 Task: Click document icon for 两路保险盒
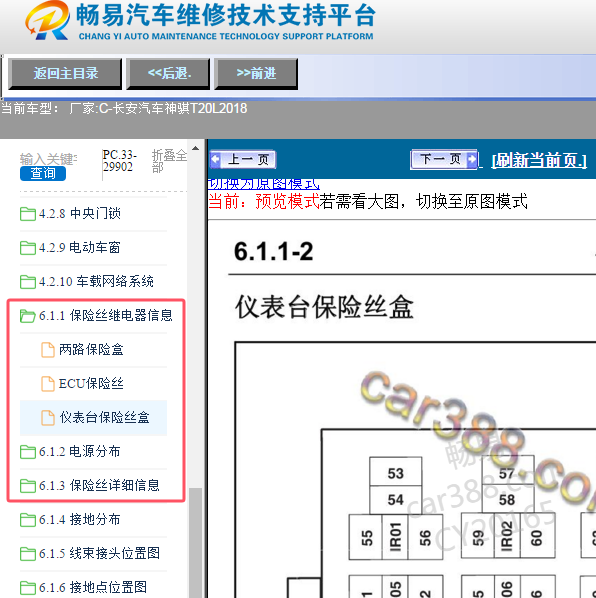click(x=48, y=350)
